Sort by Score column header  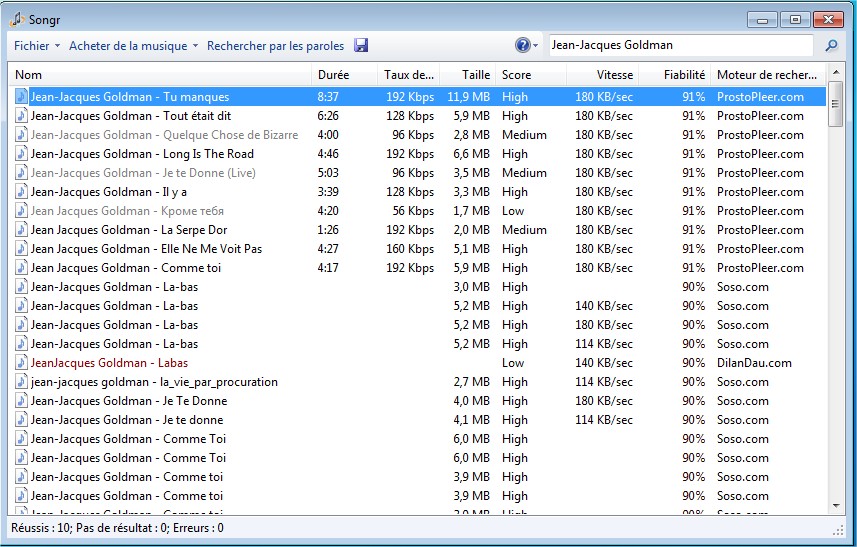click(531, 75)
